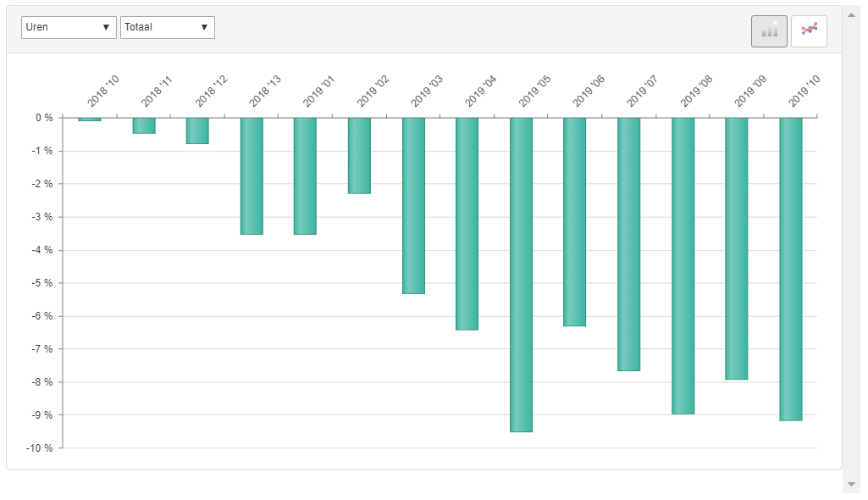This screenshot has height=500, width=868.
Task: Select the 2019 '01 bar
Action: click(305, 175)
